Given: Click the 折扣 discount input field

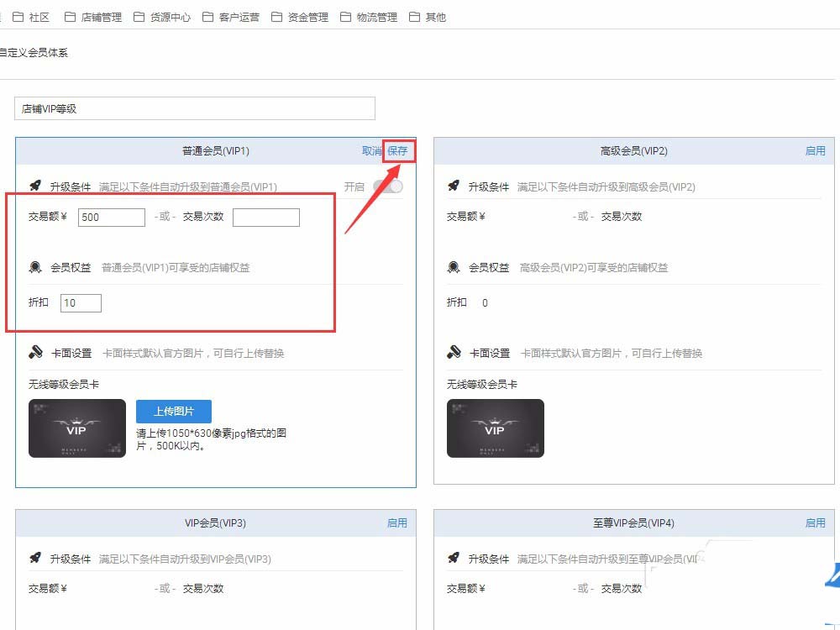Looking at the screenshot, I should (x=81, y=303).
